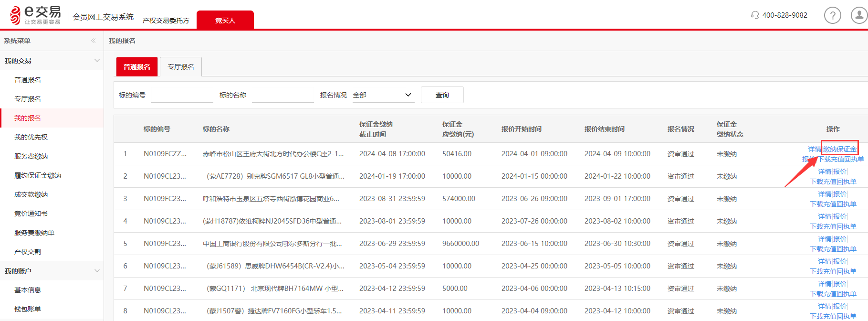Image resolution: width=868 pixels, height=321 pixels.
Task: Open 我的优先权 in the sidebar
Action: (31, 137)
